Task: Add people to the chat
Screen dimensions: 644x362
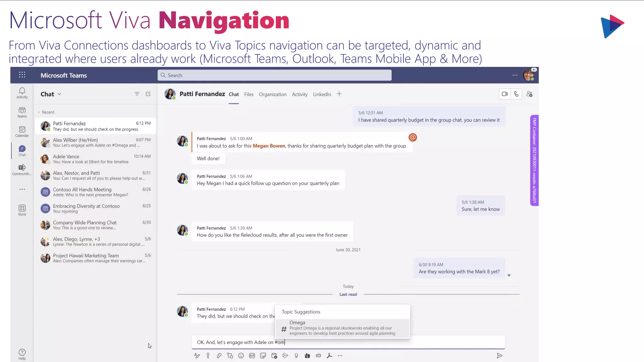Action: click(529, 94)
